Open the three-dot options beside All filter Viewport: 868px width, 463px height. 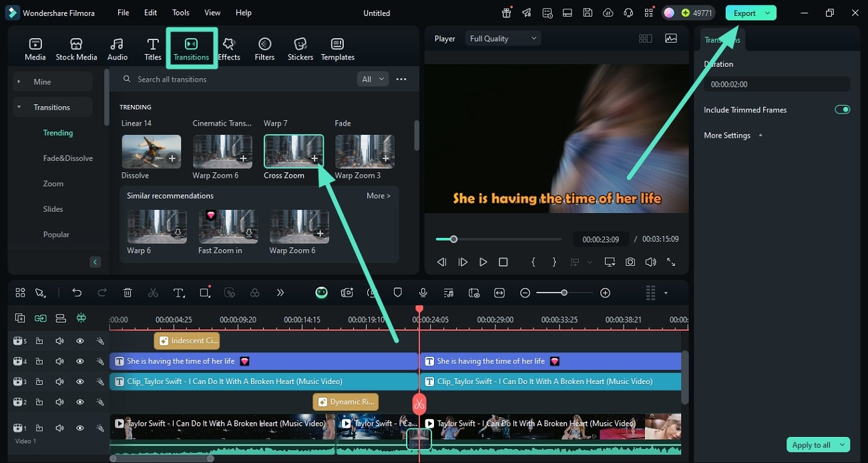pyautogui.click(x=401, y=79)
